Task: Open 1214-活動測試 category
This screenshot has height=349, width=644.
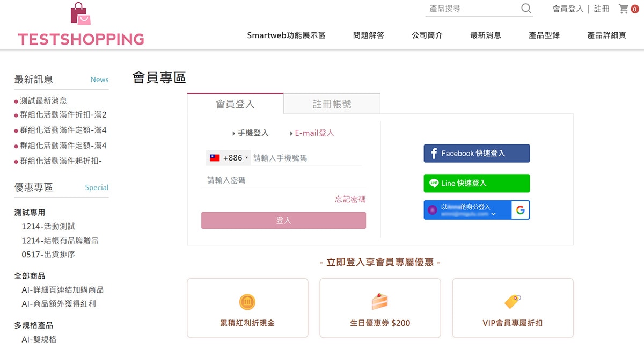Action: click(48, 227)
